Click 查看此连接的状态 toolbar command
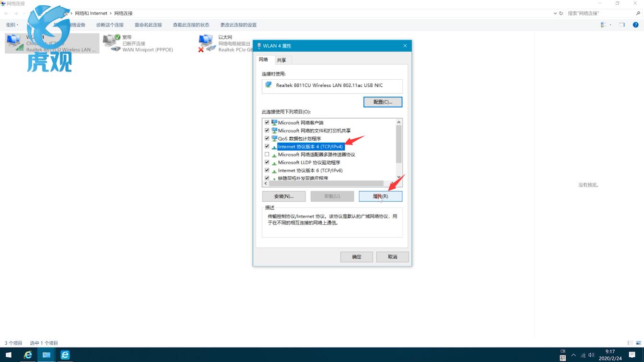Image resolution: width=644 pixels, height=362 pixels. tap(191, 25)
